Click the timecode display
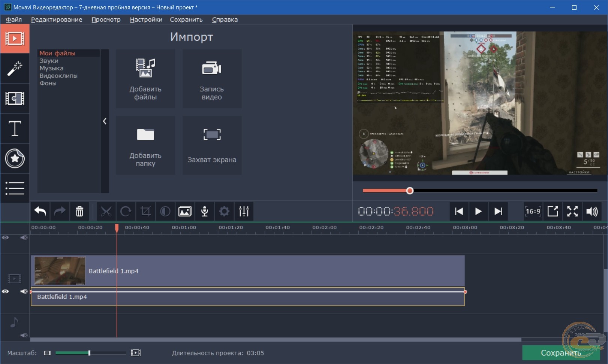Viewport: 608px width, 364px height. click(396, 212)
